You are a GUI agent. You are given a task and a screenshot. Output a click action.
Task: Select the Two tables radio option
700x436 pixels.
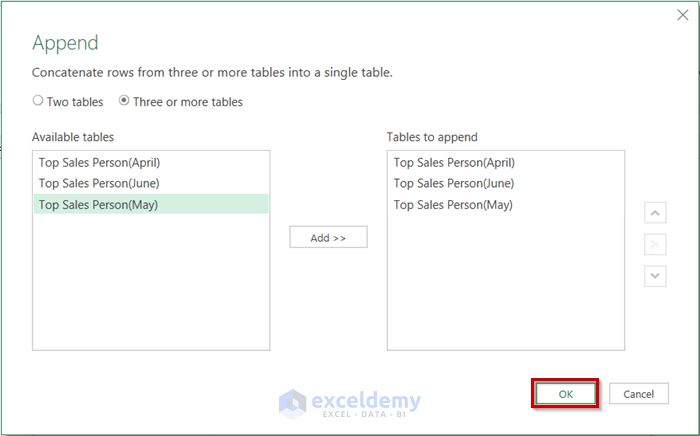pyautogui.click(x=38, y=101)
